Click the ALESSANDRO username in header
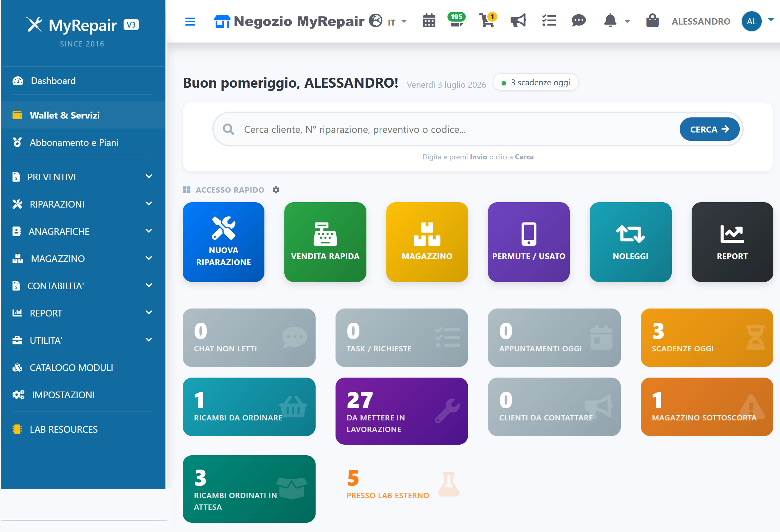The image size is (780, 532). 701,22
